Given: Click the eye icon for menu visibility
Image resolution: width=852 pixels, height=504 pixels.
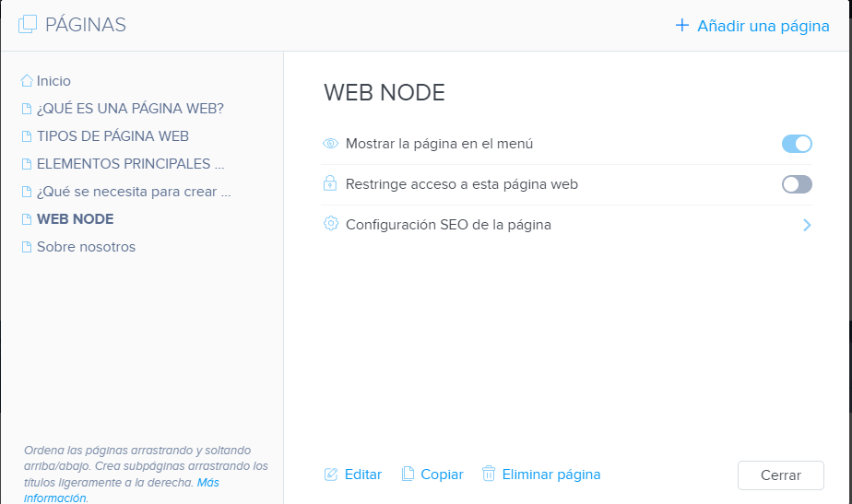Looking at the screenshot, I should [330, 144].
